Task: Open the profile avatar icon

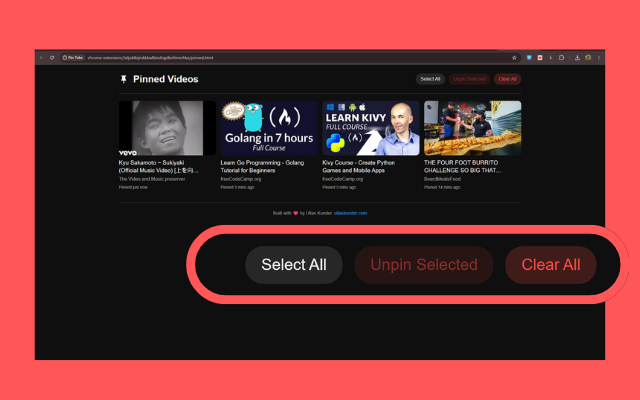Action: pyautogui.click(x=588, y=58)
